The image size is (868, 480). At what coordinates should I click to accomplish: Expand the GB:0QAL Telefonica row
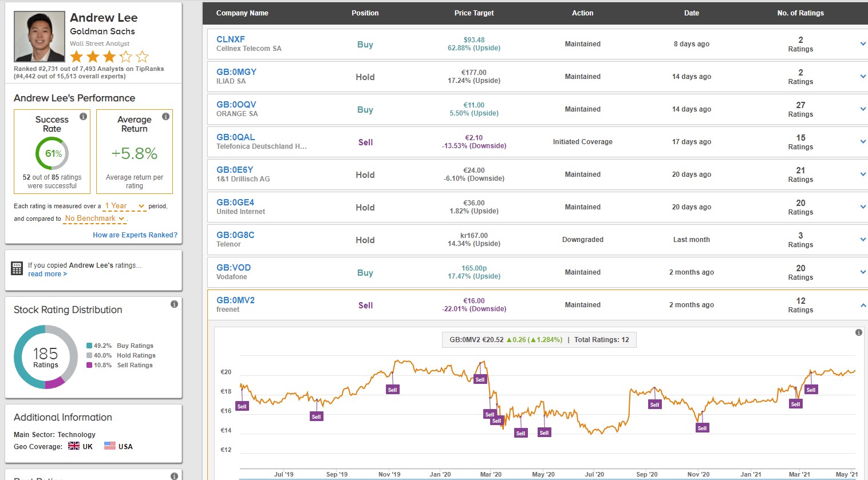click(x=862, y=142)
